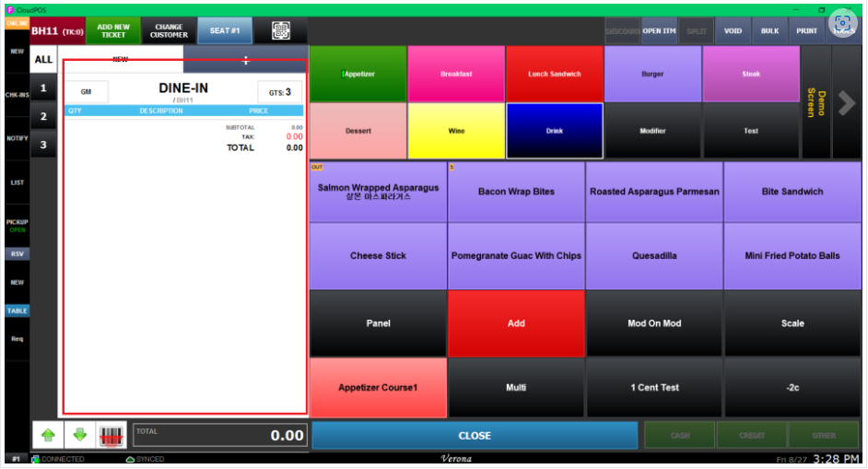Click the DINE-IN order type header
This screenshot has height=469, width=868.
(183, 88)
